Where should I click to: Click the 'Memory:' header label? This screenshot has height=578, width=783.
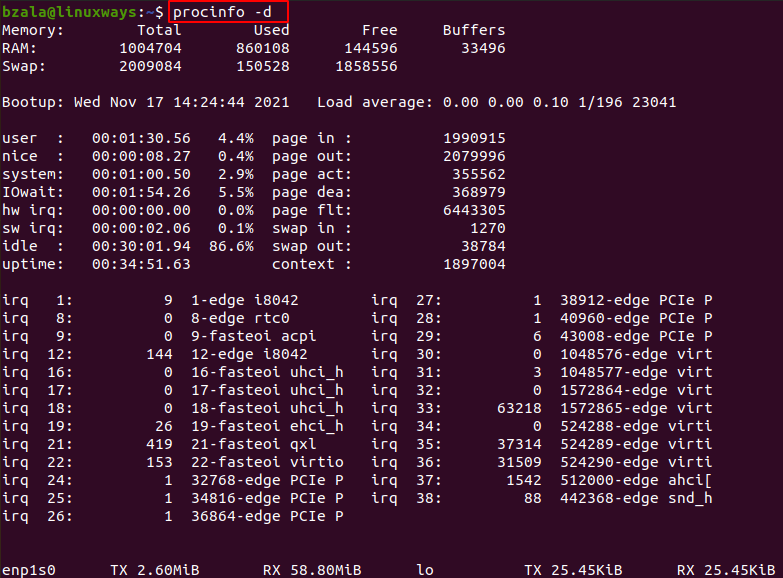tap(33, 30)
